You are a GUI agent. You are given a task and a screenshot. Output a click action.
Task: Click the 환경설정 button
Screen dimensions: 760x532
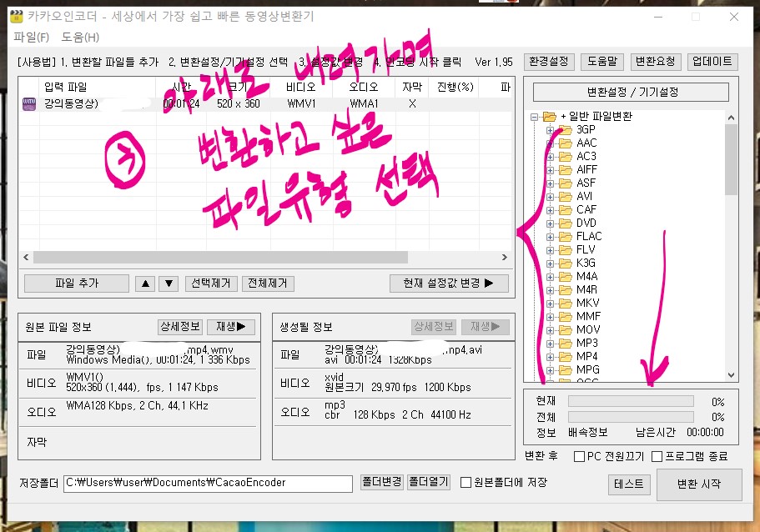[549, 62]
